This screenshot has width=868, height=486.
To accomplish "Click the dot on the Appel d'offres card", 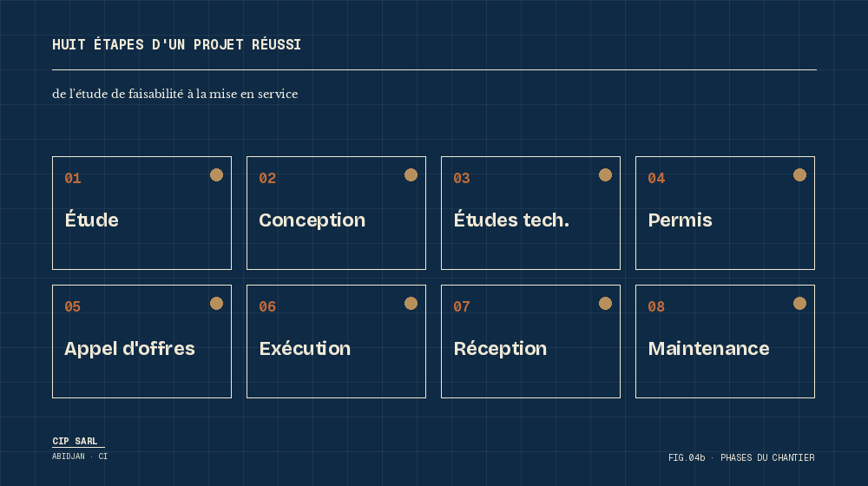I will [x=216, y=304].
